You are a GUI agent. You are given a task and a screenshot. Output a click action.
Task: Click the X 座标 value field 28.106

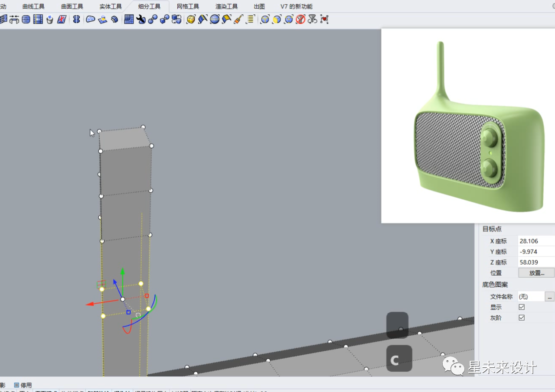click(x=536, y=241)
